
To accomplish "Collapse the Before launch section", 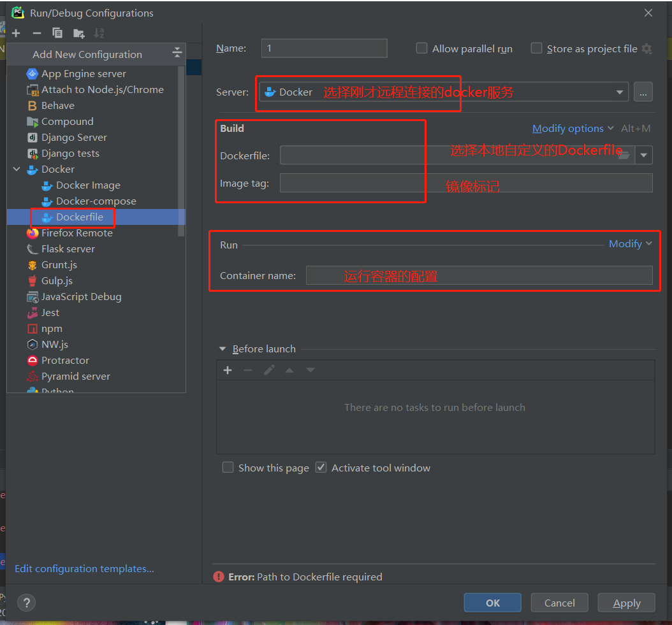I will click(x=223, y=348).
